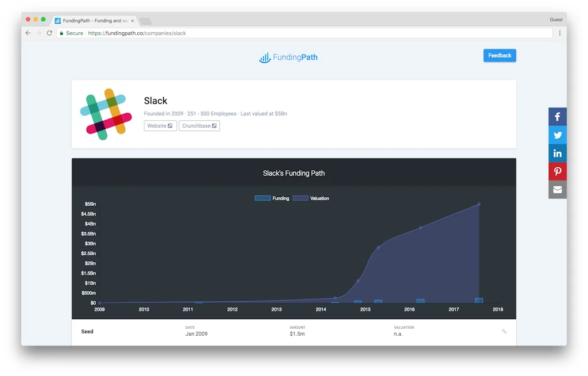Visit Slack's Website
Image resolution: width=588 pixels, height=376 pixels.
coord(160,125)
